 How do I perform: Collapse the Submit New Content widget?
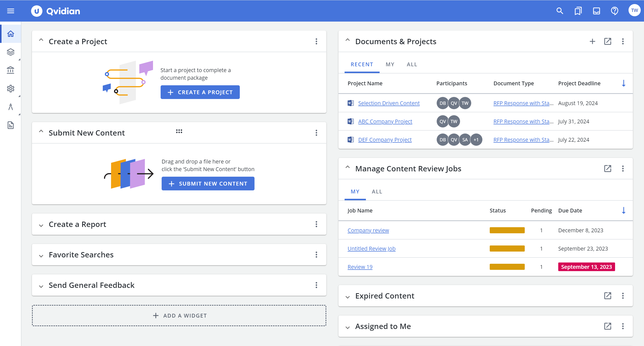[41, 131]
